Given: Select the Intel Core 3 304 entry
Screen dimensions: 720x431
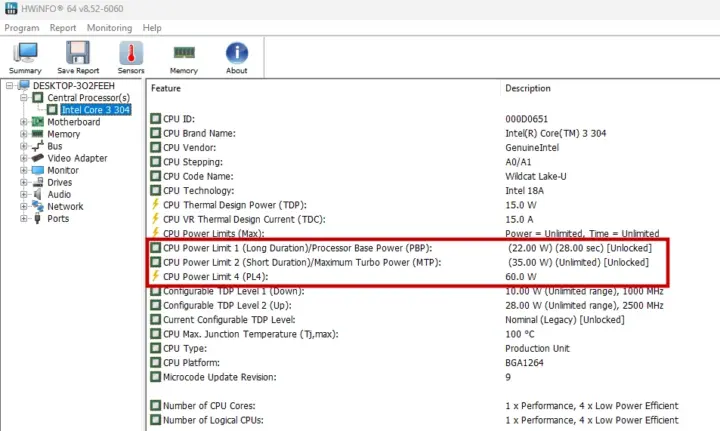Looking at the screenshot, I should [96, 110].
